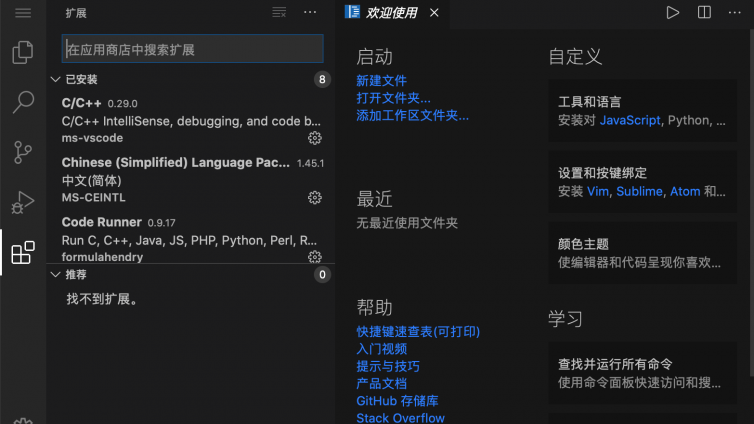Open the Manage gear at activity bar bottom
Screen dimensions: 754x424
(x=23, y=421)
